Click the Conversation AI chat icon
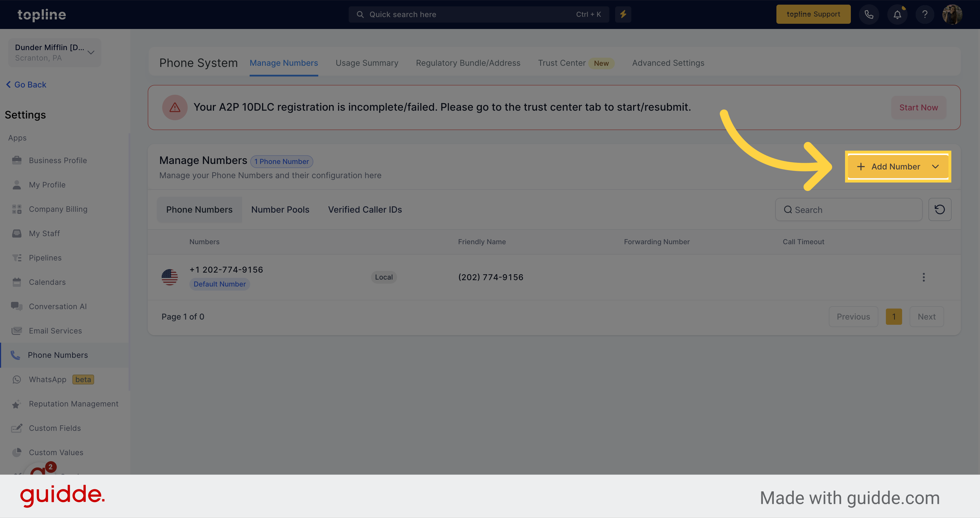This screenshot has height=518, width=980. pos(17,307)
